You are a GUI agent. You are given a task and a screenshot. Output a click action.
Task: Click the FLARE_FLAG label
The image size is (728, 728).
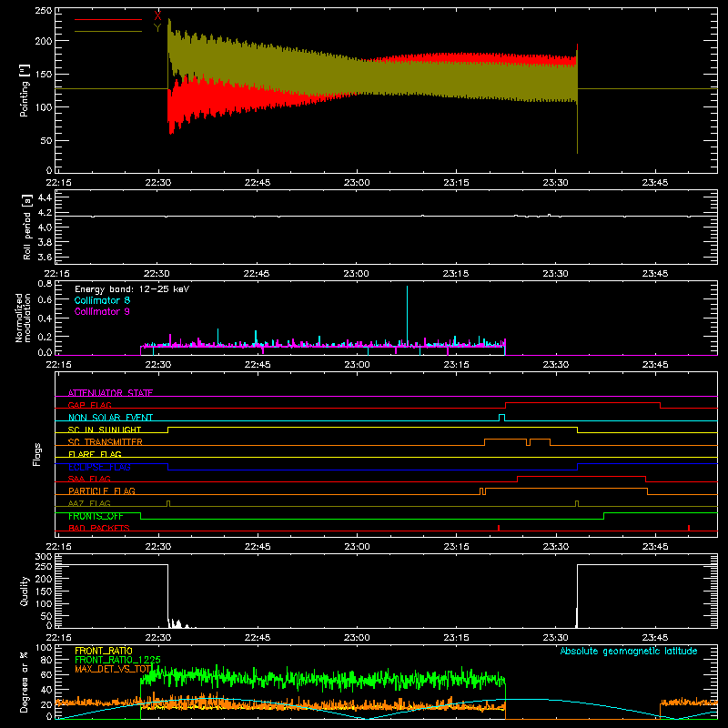click(95, 454)
